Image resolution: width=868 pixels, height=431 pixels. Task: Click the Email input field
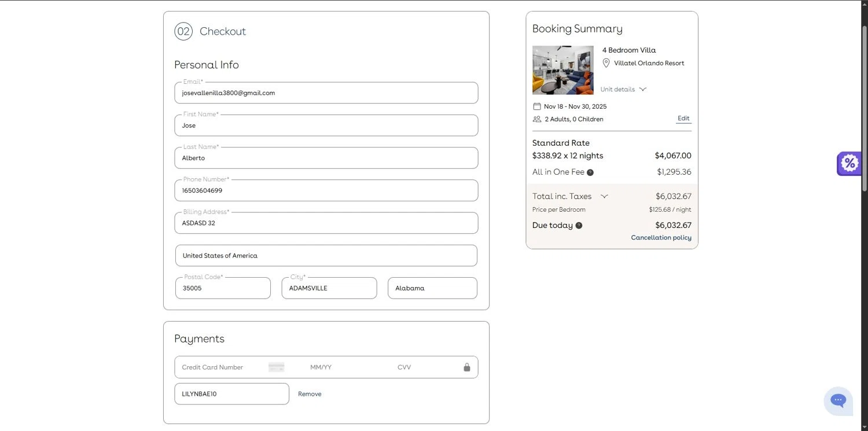click(326, 93)
